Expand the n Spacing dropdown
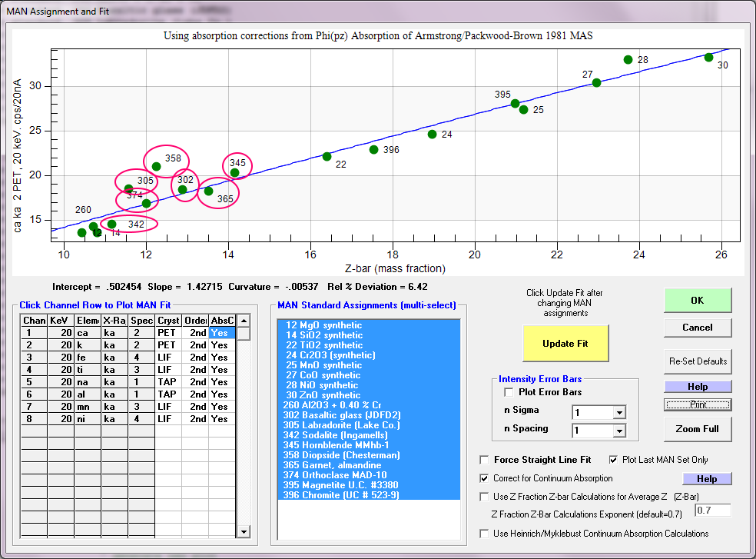This screenshot has height=559, width=756. (x=619, y=431)
